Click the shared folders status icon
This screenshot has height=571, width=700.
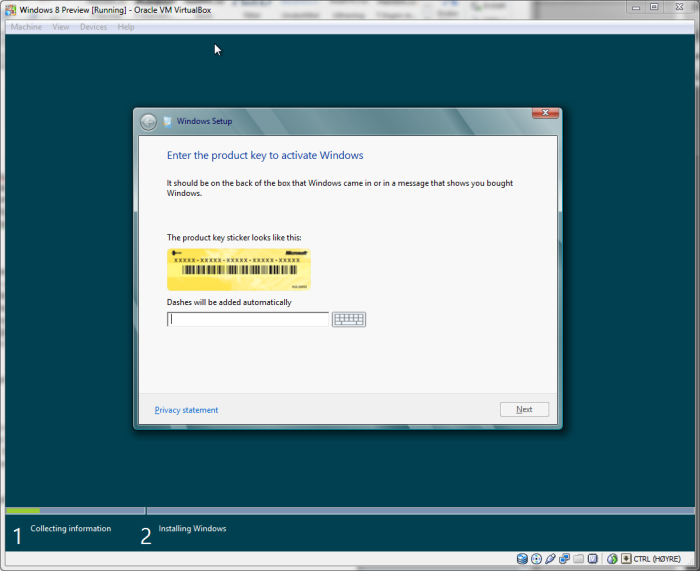(x=579, y=558)
